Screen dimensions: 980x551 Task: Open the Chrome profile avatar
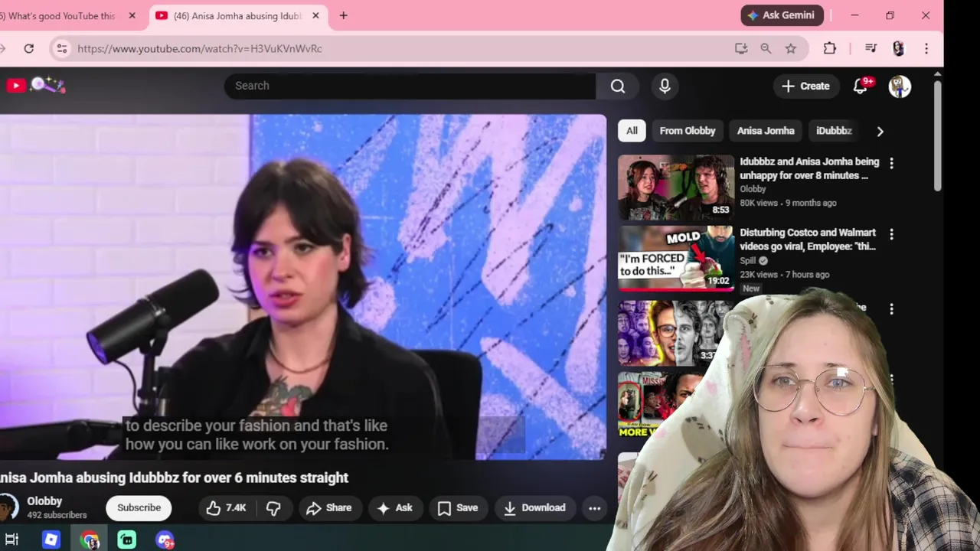tap(899, 48)
